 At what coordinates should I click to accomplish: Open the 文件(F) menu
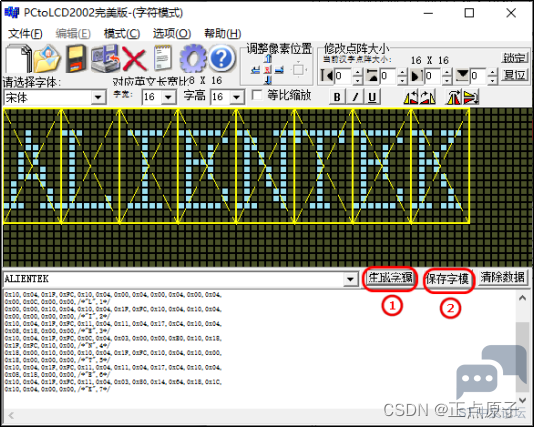[25, 33]
